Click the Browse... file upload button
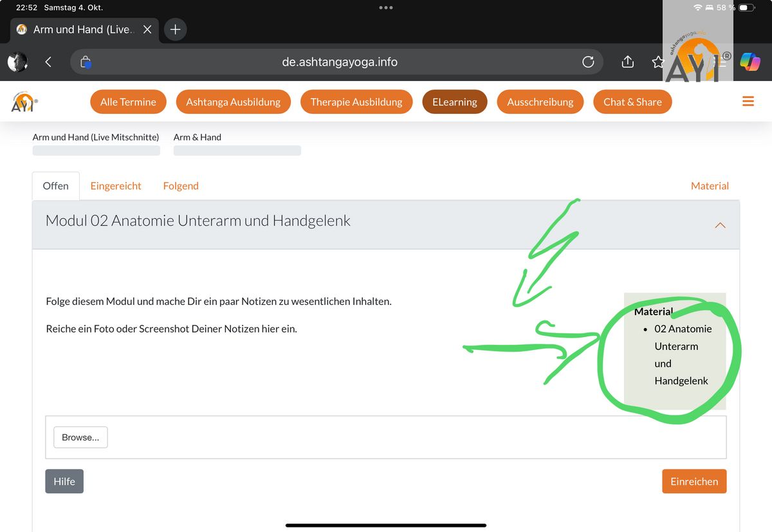 pyautogui.click(x=80, y=437)
